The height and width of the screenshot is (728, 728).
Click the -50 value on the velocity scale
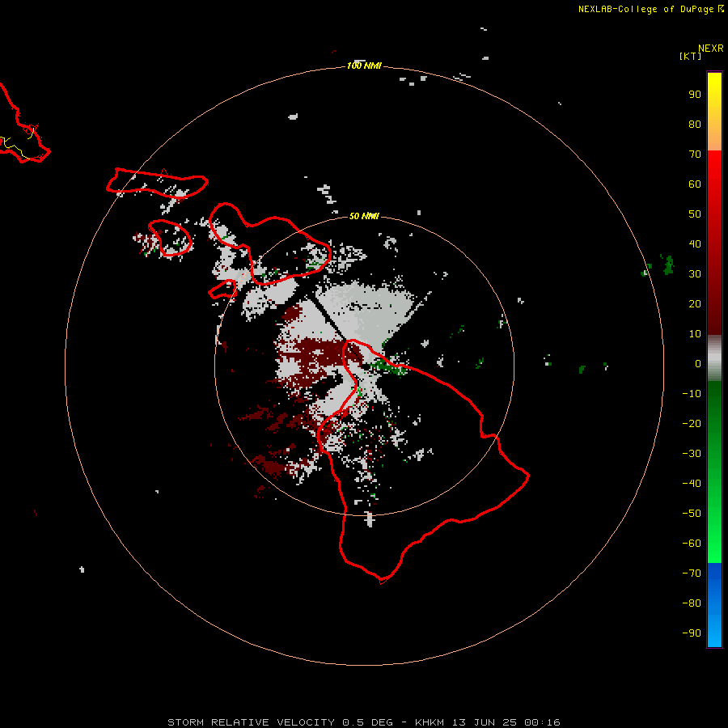(692, 514)
